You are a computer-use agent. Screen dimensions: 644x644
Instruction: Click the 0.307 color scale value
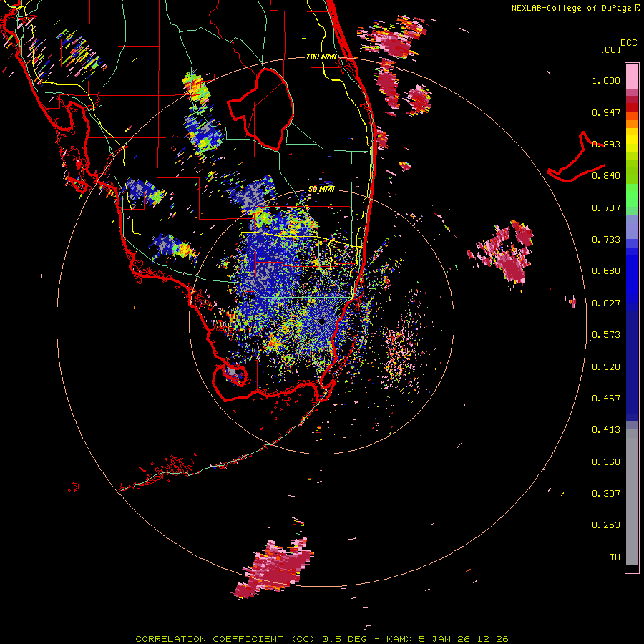pyautogui.click(x=606, y=494)
